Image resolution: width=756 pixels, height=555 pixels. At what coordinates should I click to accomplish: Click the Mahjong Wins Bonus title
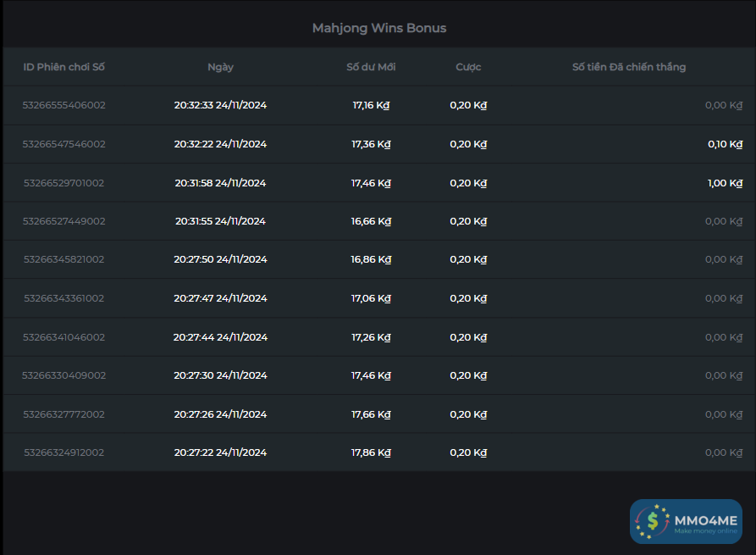378,28
